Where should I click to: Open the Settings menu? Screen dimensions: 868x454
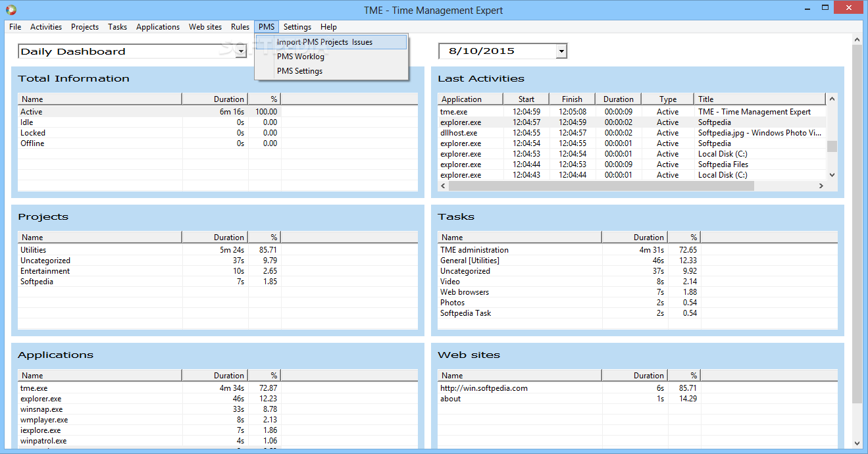pyautogui.click(x=297, y=27)
